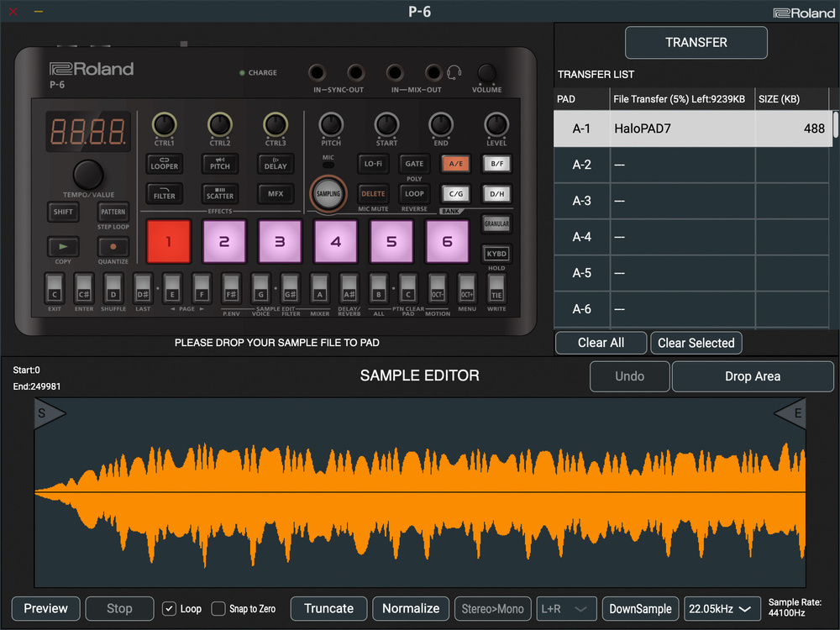Tap sample pad 2
Viewport: 840px width, 630px height.
pos(224,242)
